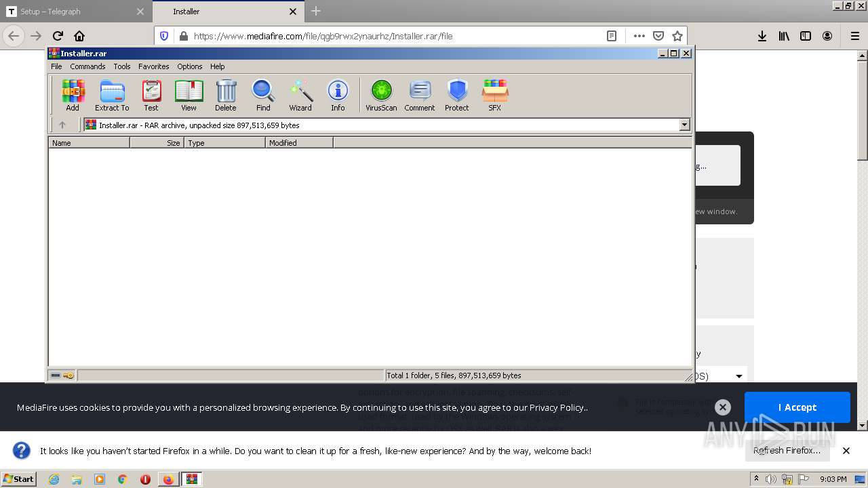The width and height of the screenshot is (868, 488).
Task: Click the password key icon in status bar
Action: coord(68,375)
